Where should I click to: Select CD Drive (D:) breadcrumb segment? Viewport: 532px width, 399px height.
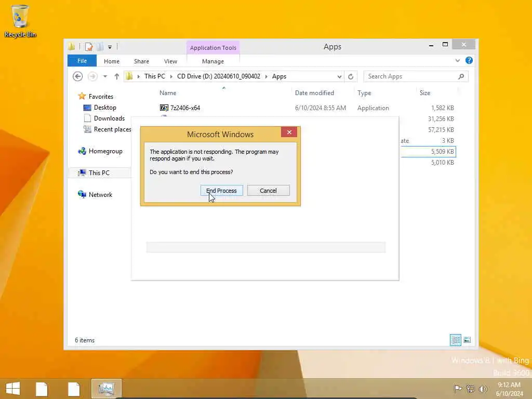click(219, 76)
